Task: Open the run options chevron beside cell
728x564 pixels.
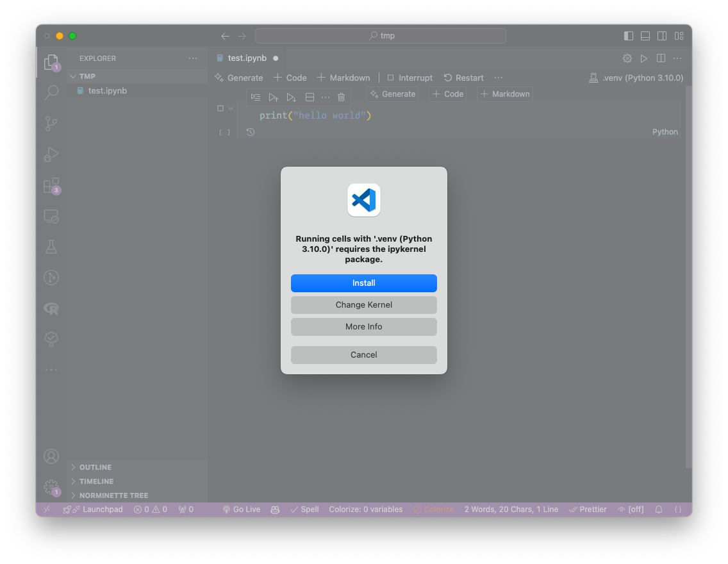Action: coord(231,108)
